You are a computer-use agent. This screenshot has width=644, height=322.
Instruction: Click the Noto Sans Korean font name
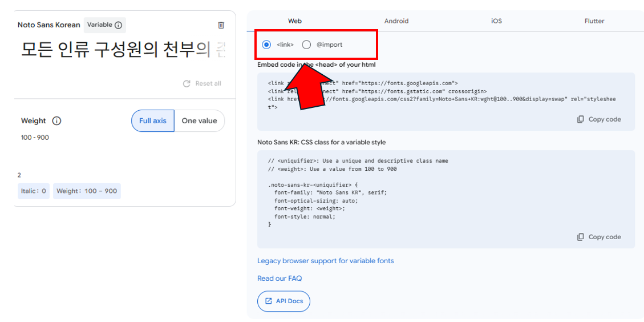pyautogui.click(x=49, y=25)
